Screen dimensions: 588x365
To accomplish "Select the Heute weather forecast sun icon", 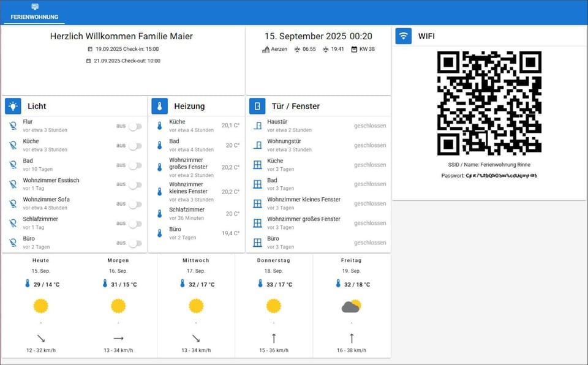I will coord(41,306).
